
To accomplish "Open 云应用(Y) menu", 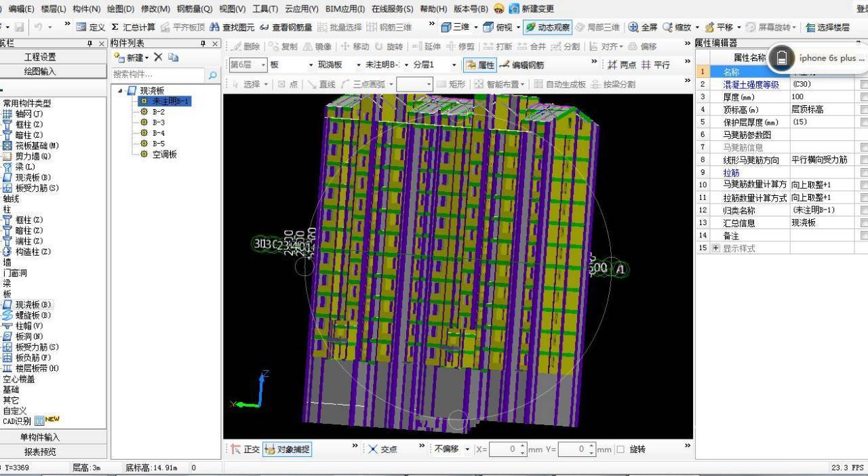I will point(302,9).
